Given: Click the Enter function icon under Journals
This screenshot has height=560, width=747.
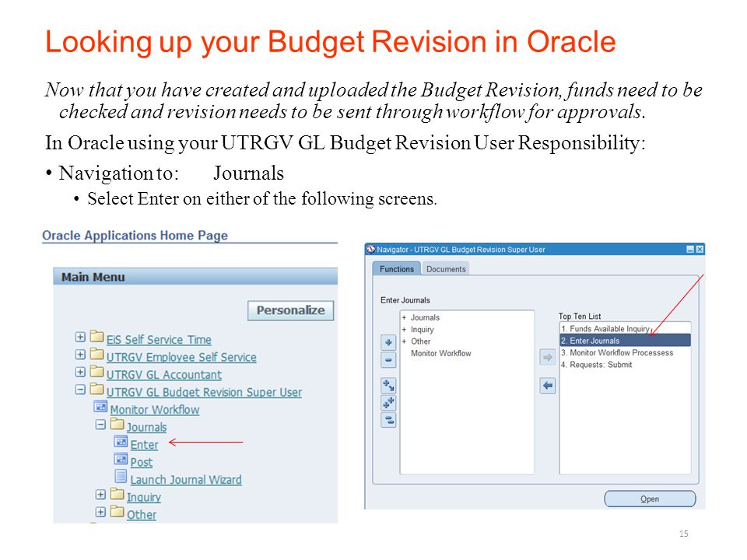Looking at the screenshot, I should tap(121, 442).
